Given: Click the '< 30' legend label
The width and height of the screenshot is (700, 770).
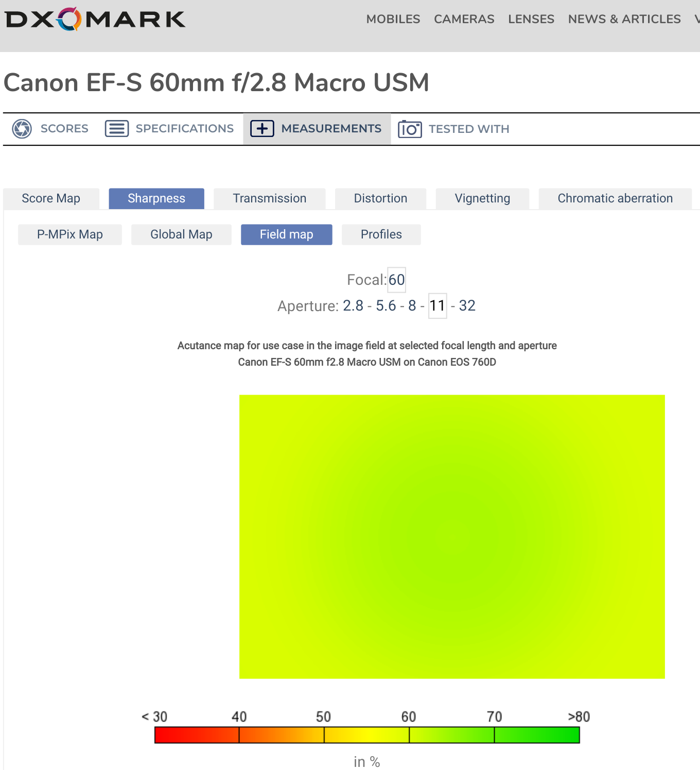Looking at the screenshot, I should coord(154,716).
